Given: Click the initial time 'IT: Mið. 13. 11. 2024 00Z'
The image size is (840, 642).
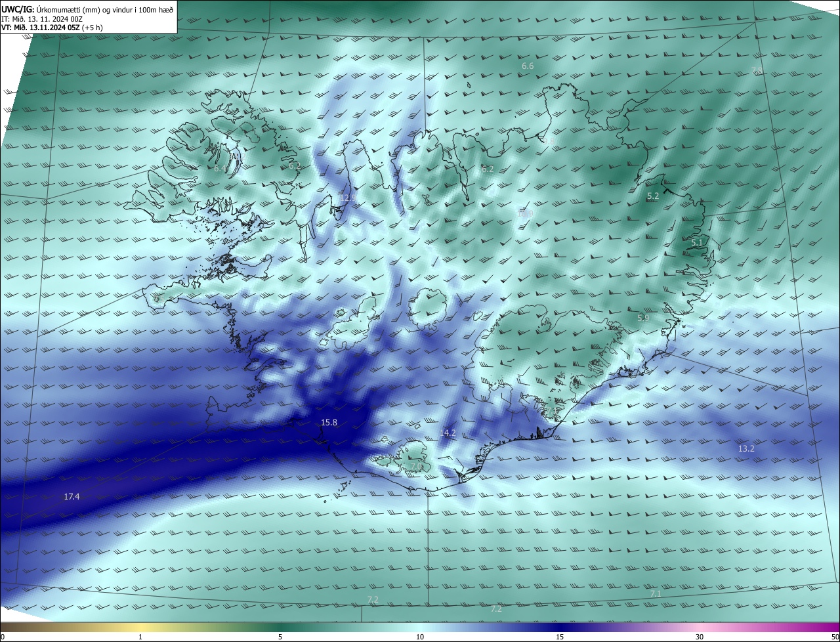Looking at the screenshot, I should (x=41, y=18).
